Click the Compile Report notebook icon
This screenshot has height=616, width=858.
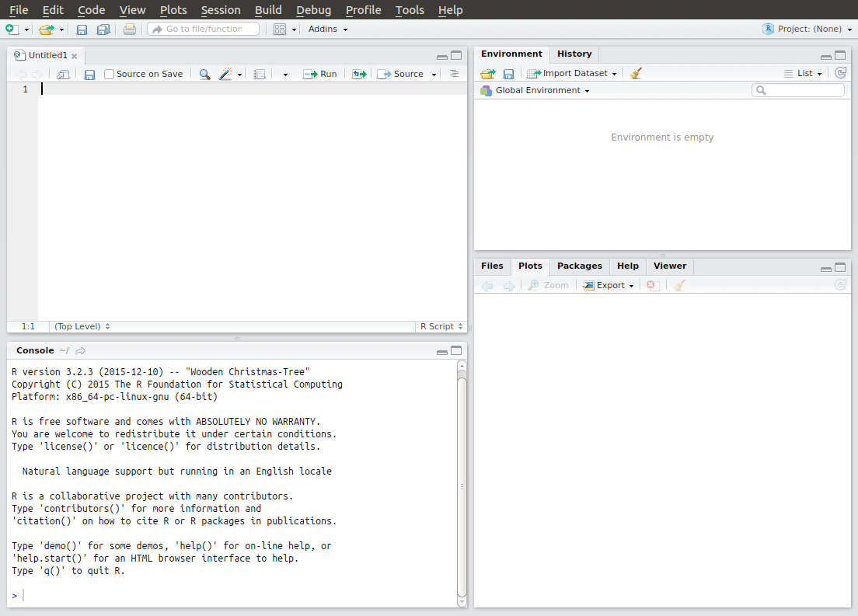click(x=260, y=74)
